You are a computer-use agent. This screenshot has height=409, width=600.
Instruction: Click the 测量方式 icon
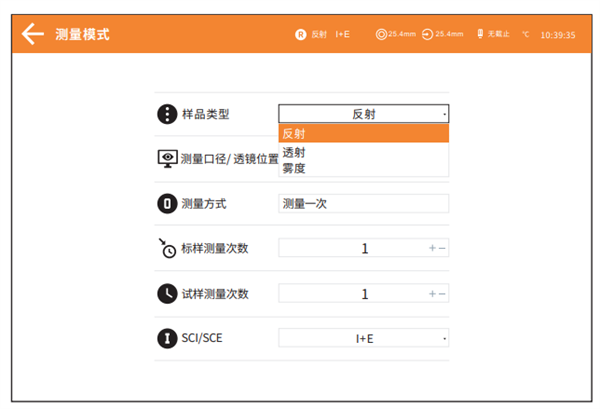tap(167, 204)
